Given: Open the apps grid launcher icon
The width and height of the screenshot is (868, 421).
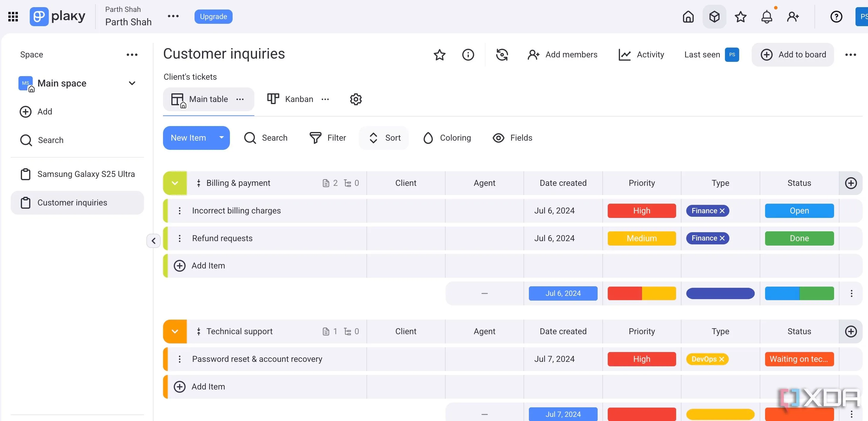Looking at the screenshot, I should pyautogui.click(x=13, y=17).
